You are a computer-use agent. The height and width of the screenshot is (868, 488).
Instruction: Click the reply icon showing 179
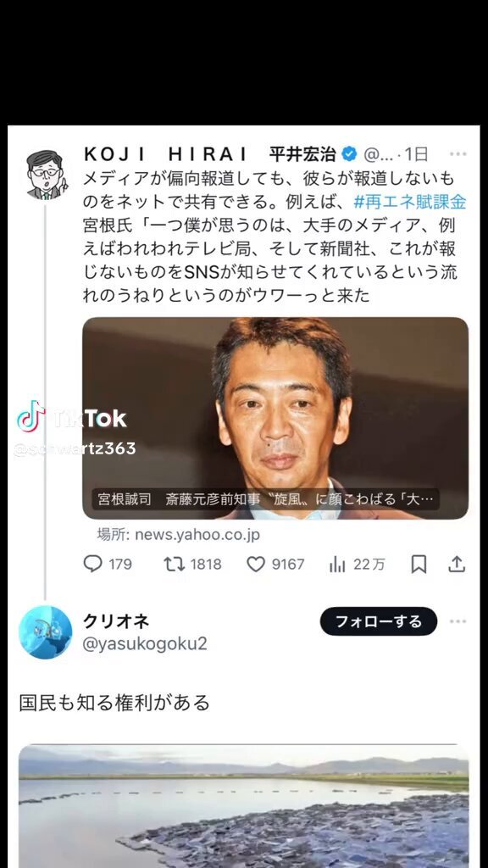(x=93, y=564)
